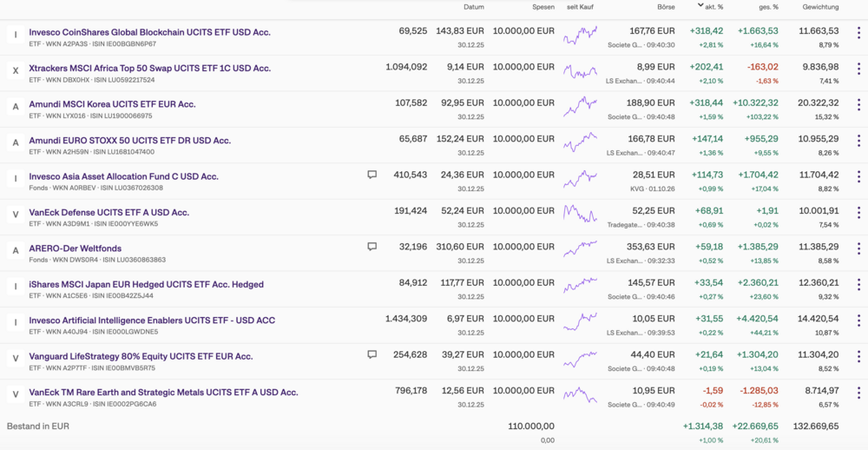Click the 'X' avatar of Xtrackers MSCI Africa

(16, 70)
